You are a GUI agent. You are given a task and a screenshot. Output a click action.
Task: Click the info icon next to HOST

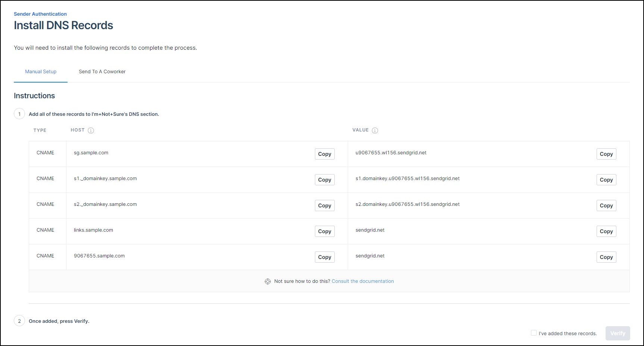[91, 130]
